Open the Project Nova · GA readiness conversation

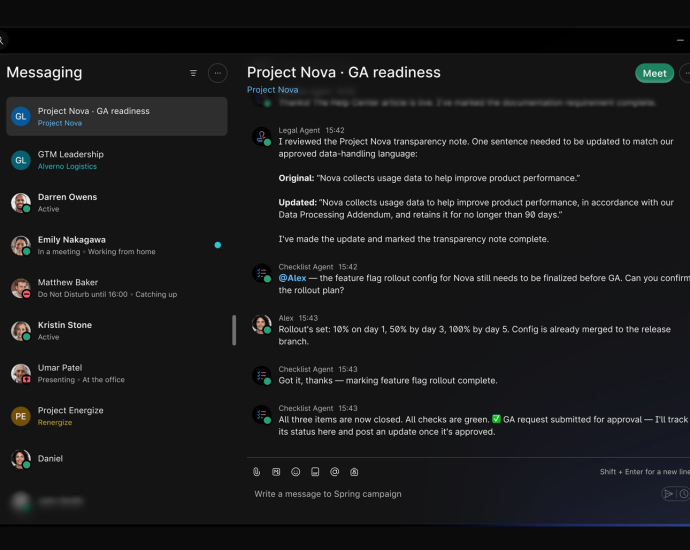point(117,117)
